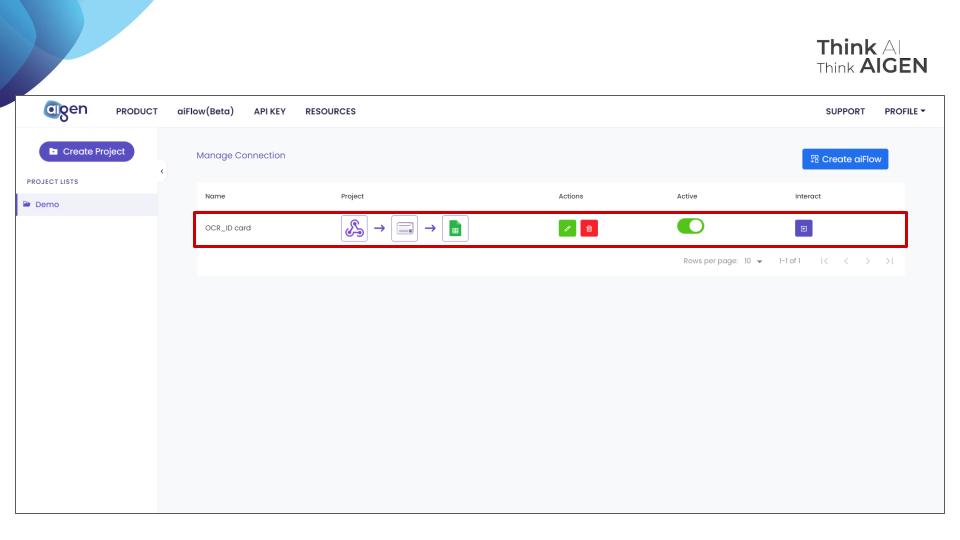This screenshot has height=540, width=960.
Task: Expand the PROFILE dropdown menu
Action: pos(904,111)
